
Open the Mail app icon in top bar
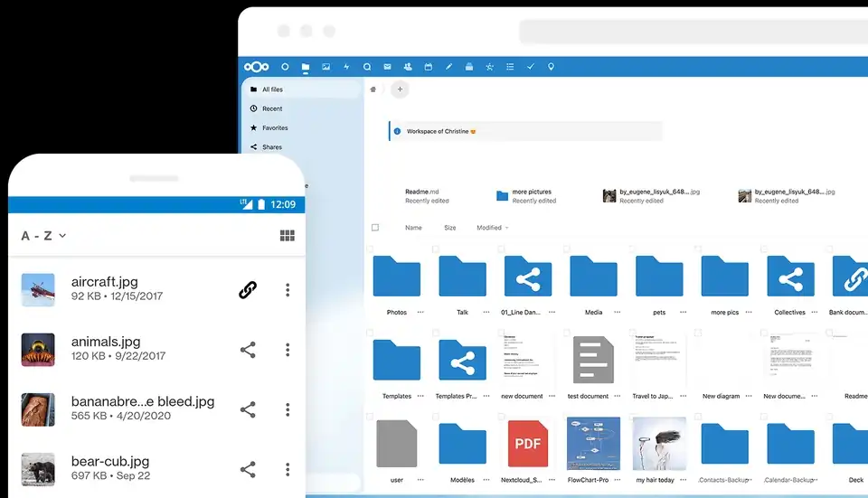point(388,67)
